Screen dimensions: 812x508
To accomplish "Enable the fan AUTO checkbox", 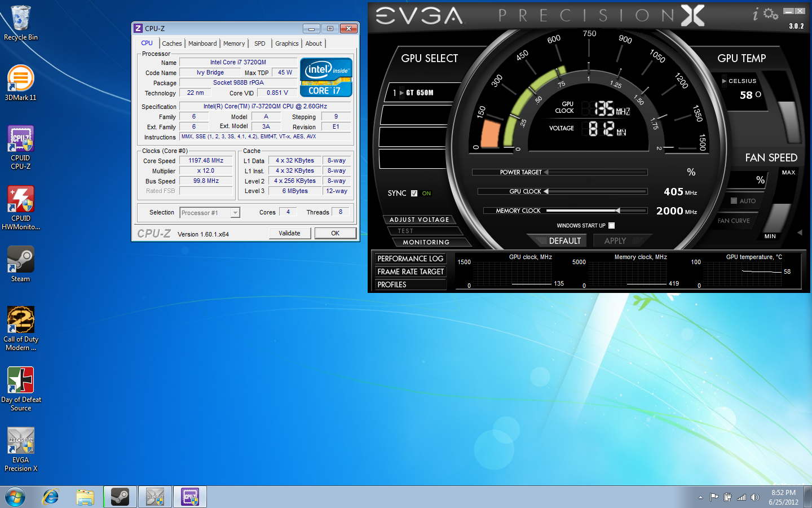I will 734,200.
